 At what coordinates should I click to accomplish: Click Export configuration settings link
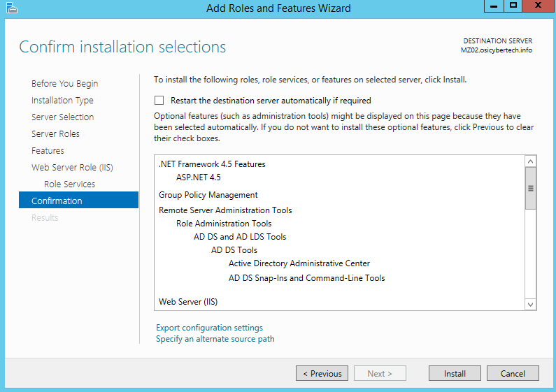point(209,328)
